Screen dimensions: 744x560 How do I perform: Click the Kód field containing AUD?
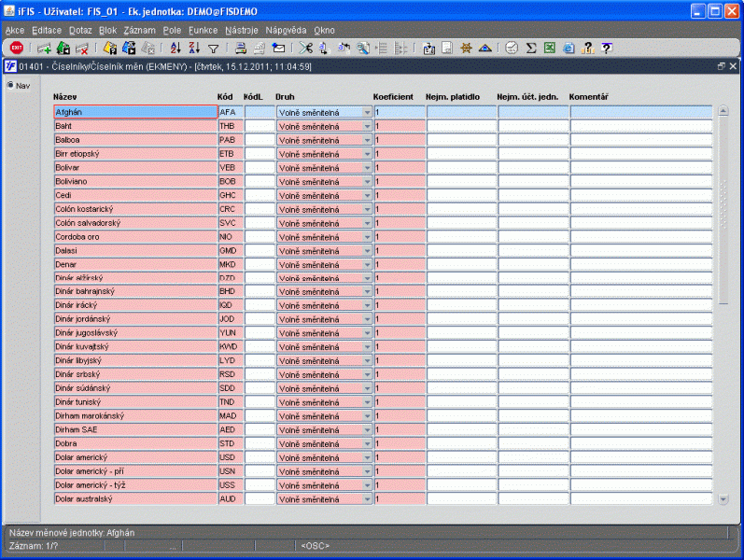230,499
